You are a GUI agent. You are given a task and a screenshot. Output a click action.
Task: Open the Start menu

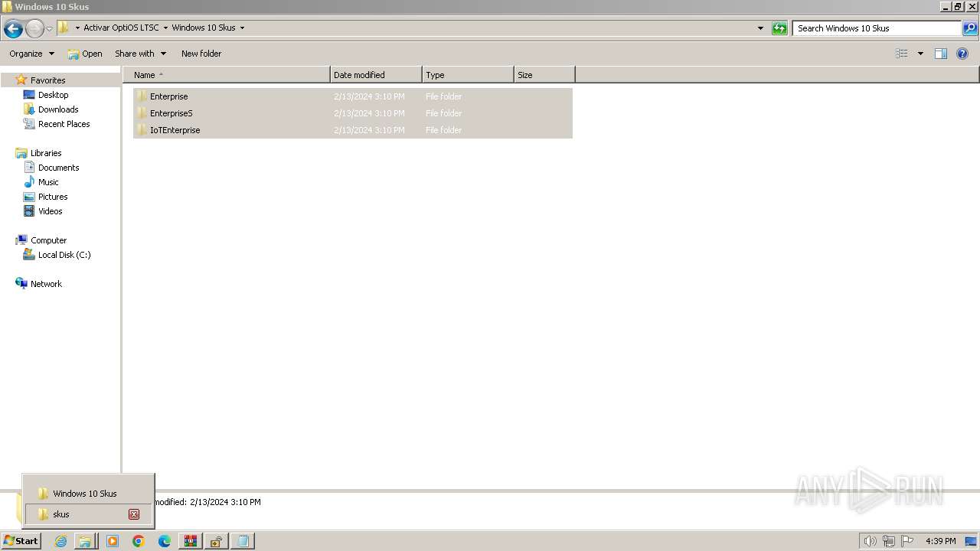pyautogui.click(x=21, y=541)
